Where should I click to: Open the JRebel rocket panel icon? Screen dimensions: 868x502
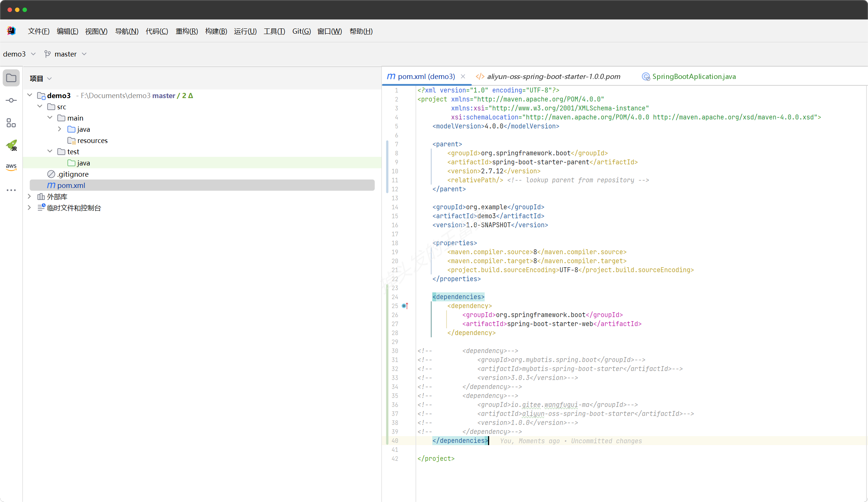pyautogui.click(x=11, y=145)
